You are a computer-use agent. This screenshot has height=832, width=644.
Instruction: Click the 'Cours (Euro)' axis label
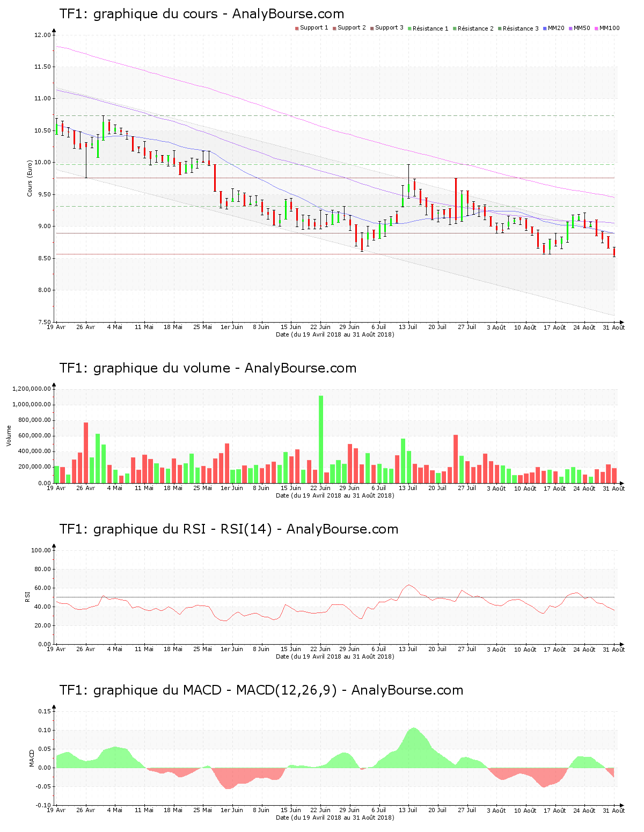30,178
